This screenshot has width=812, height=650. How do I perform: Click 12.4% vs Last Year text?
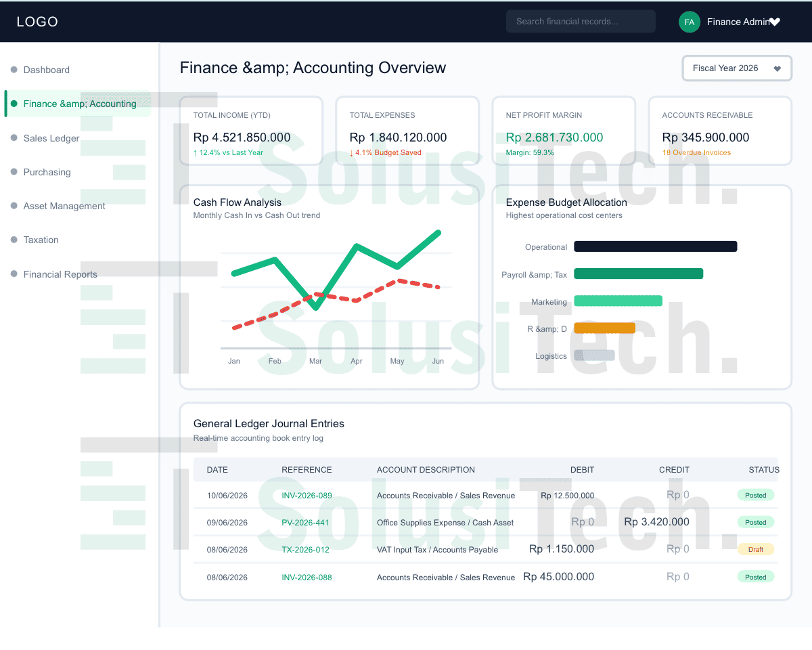coord(228,153)
